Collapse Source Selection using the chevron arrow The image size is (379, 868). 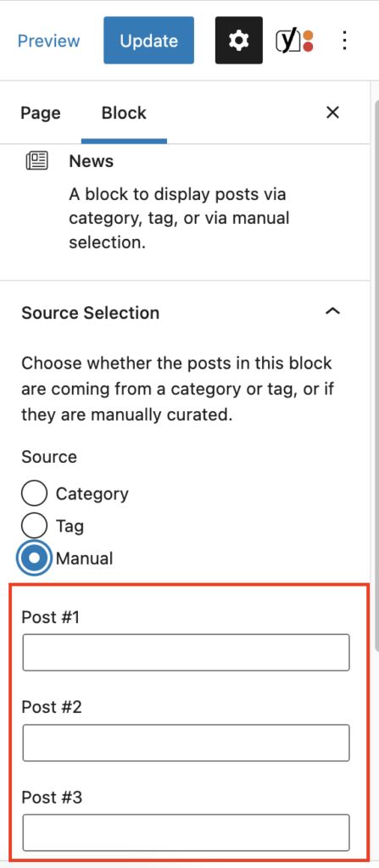(x=332, y=311)
